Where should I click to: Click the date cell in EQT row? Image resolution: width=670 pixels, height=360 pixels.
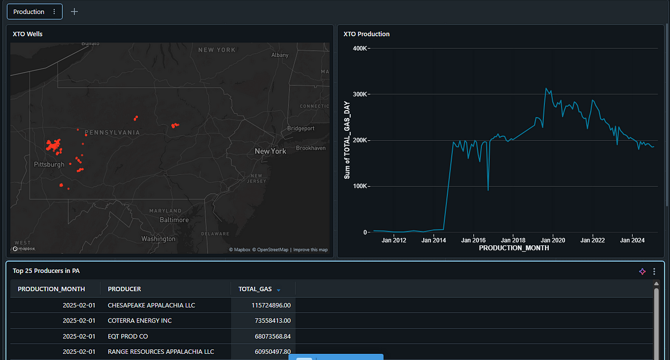tap(79, 337)
